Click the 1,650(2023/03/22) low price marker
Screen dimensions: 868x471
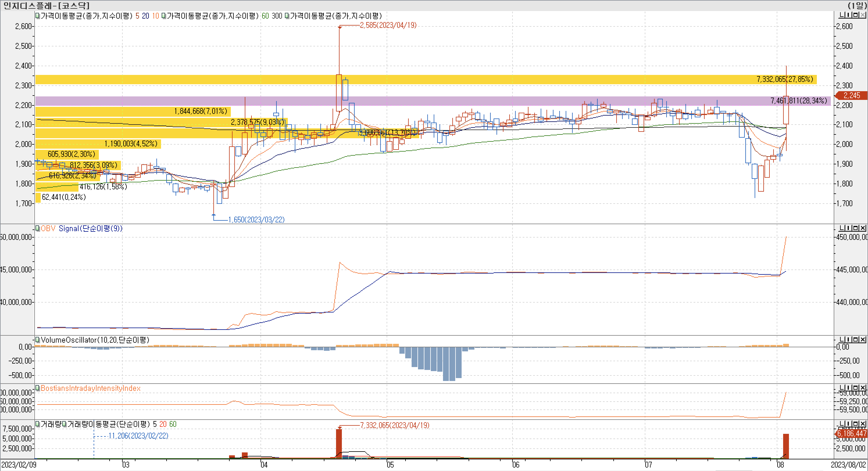coord(256,220)
